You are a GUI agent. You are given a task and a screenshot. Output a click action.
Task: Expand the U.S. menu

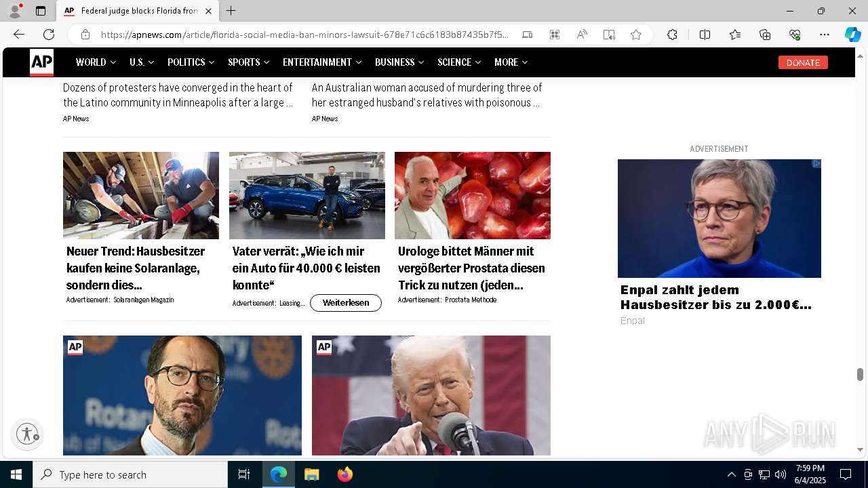click(x=142, y=62)
